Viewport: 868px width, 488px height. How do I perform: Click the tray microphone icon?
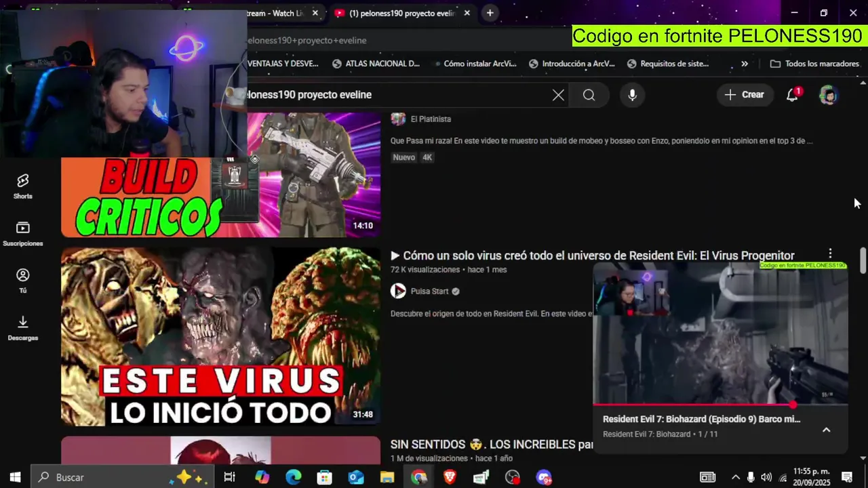pyautogui.click(x=751, y=477)
